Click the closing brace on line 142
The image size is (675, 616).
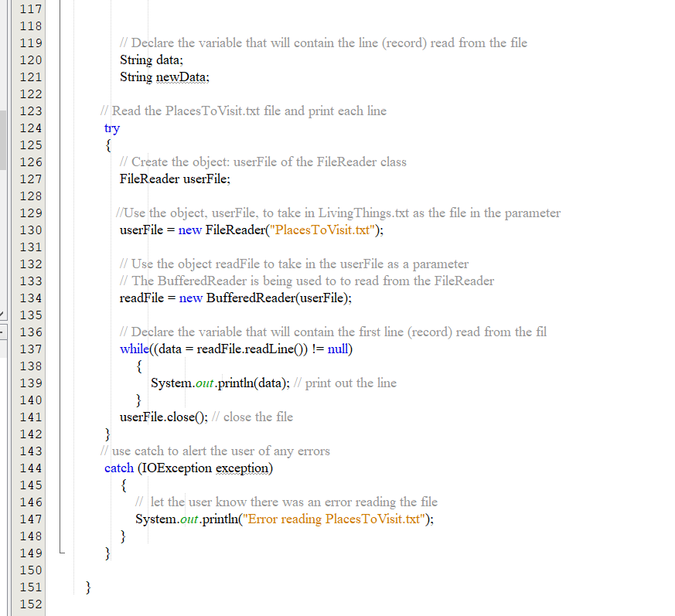(x=107, y=434)
